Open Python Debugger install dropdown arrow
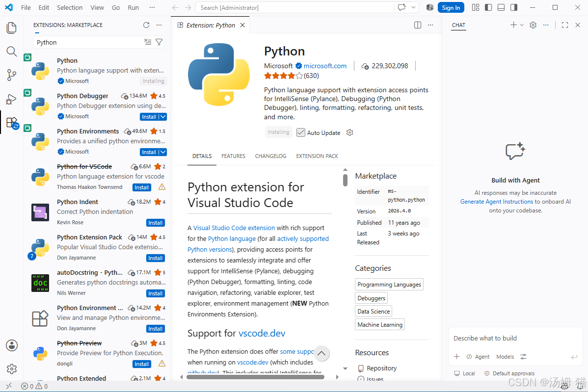The height and width of the screenshot is (392, 588). coord(163,117)
